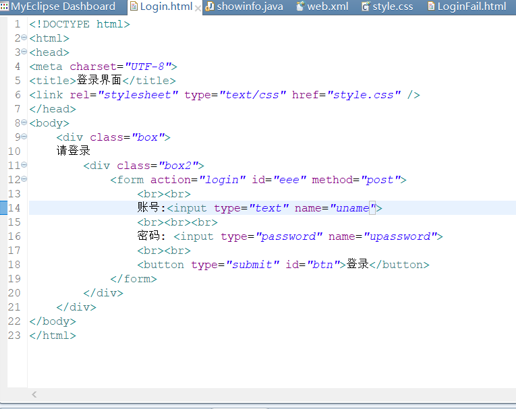Viewport: 520px width, 415px height.
Task: Switch to style.css tab
Action: (x=392, y=6)
